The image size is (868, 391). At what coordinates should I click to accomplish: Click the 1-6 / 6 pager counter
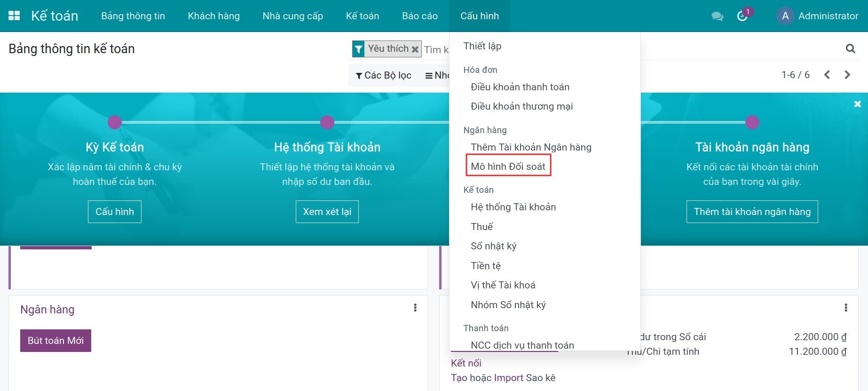pyautogui.click(x=796, y=75)
